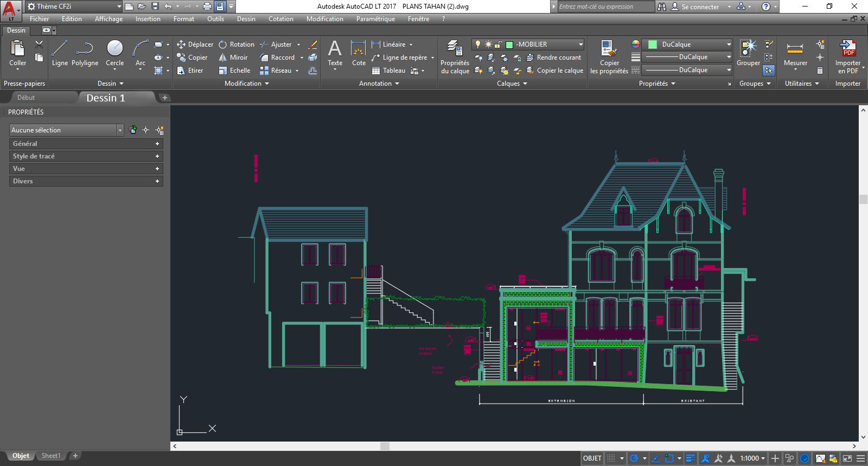The height and width of the screenshot is (466, 868).
Task: Use the Miroir mirror tool
Action: click(x=233, y=58)
